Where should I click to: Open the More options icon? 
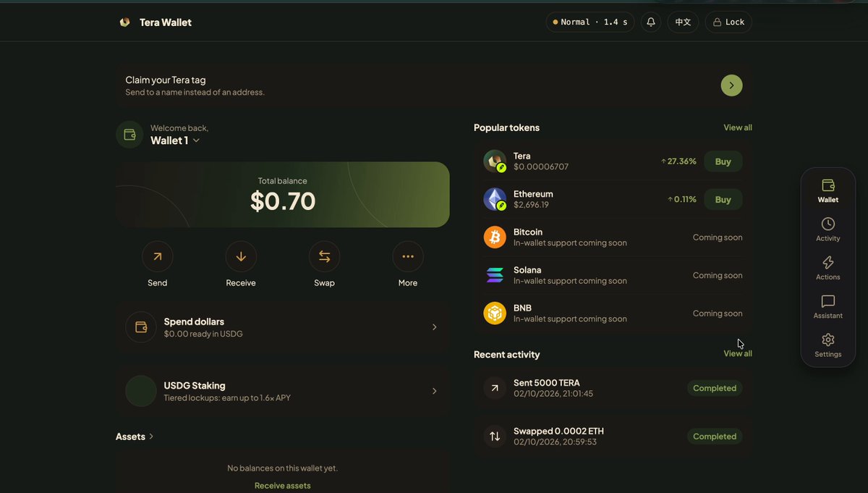(408, 256)
